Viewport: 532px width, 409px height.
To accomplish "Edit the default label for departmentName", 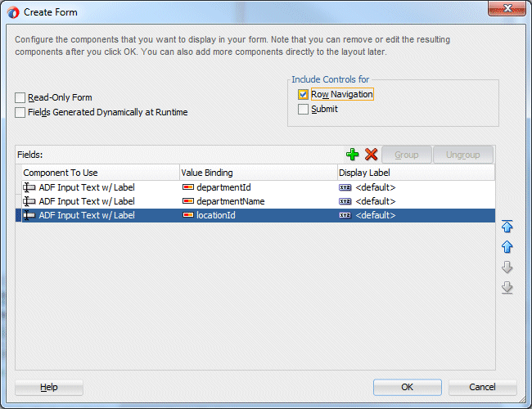I will coord(375,201).
